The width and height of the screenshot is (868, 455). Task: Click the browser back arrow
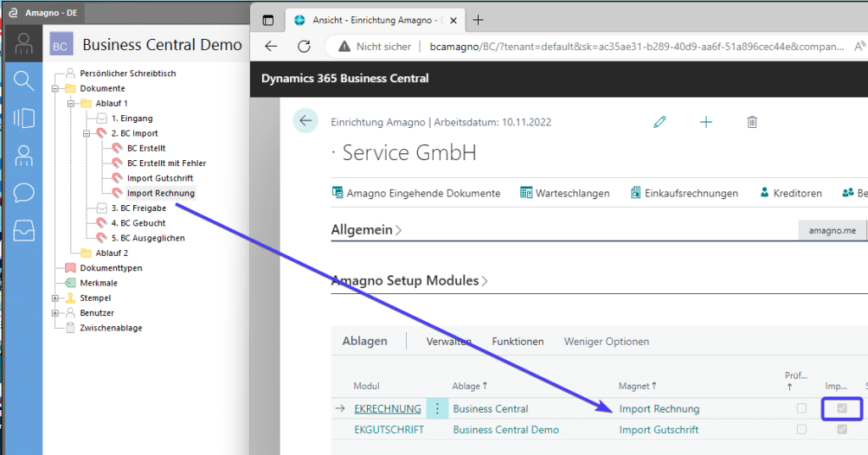click(x=270, y=47)
